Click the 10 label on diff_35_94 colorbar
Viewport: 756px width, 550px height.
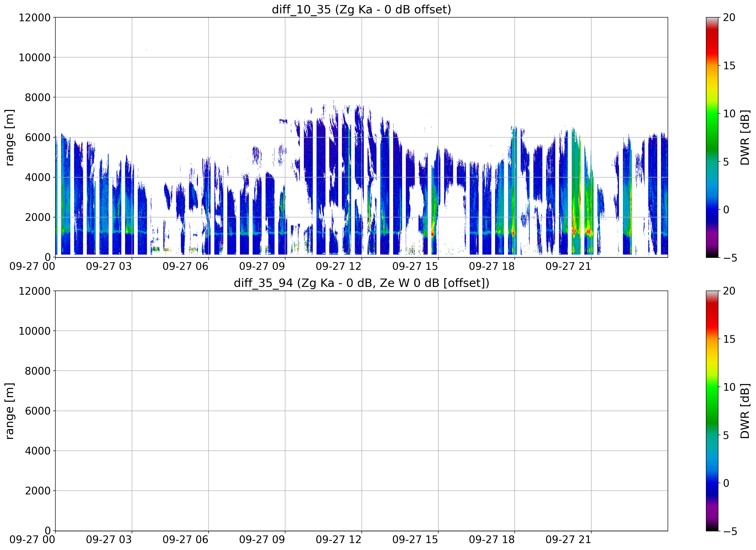tap(729, 387)
